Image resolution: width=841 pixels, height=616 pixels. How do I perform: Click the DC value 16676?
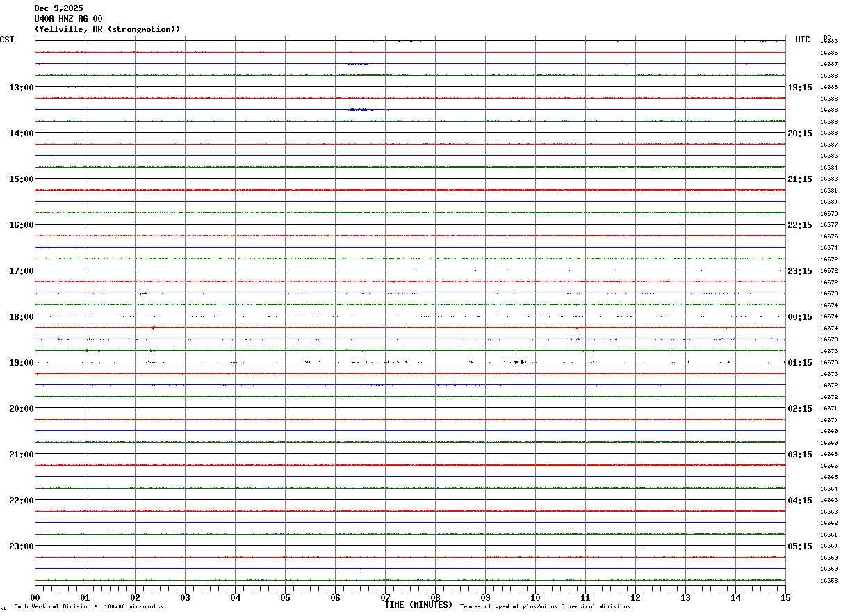pos(828,236)
